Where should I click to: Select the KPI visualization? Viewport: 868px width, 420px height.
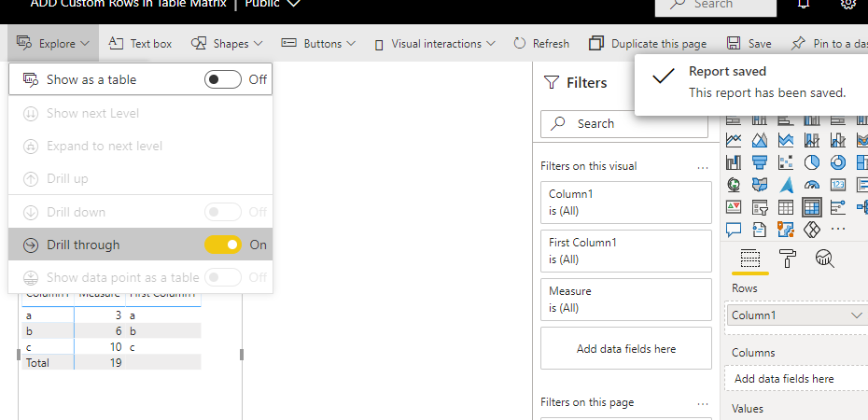tap(734, 207)
